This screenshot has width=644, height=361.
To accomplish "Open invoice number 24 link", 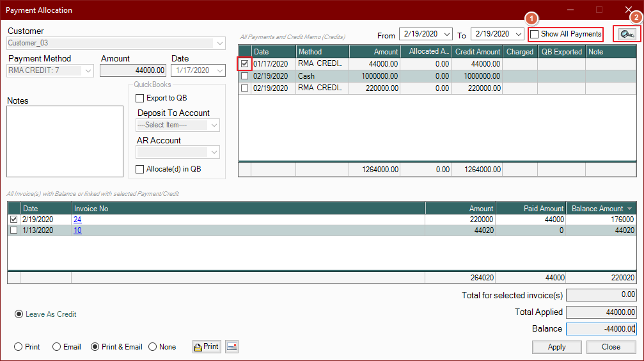I will click(77, 220).
